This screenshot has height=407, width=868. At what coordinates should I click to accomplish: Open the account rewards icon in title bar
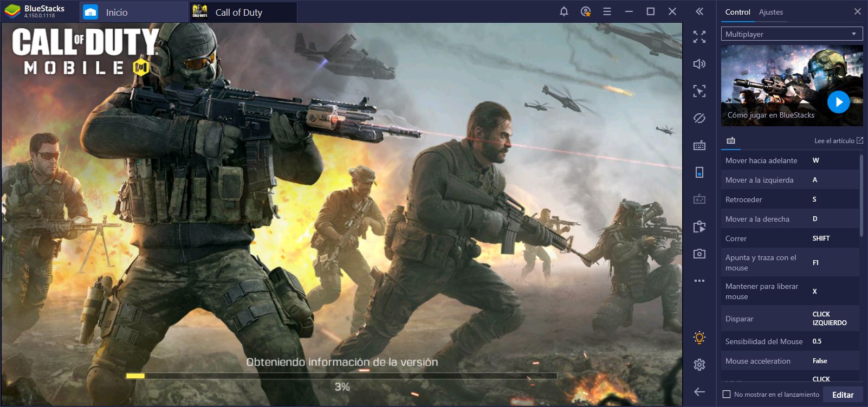click(x=586, y=11)
